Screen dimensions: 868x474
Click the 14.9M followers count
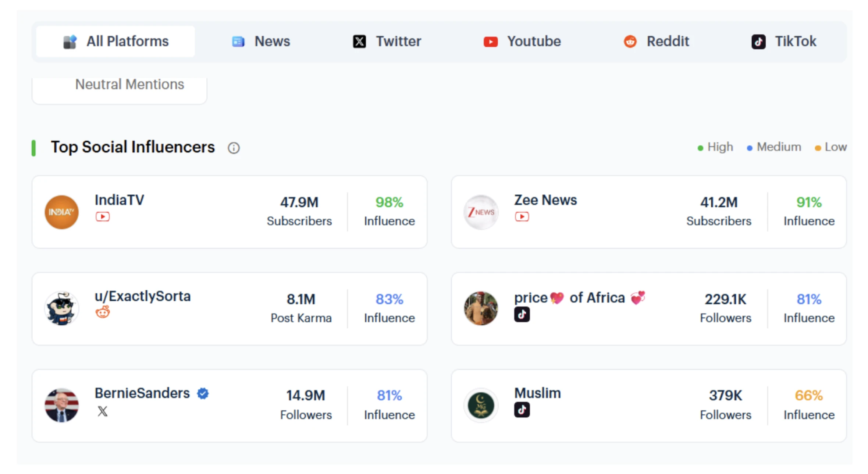(306, 396)
